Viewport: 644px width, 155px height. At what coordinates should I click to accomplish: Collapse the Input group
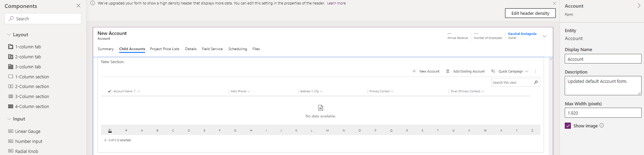click(9, 119)
